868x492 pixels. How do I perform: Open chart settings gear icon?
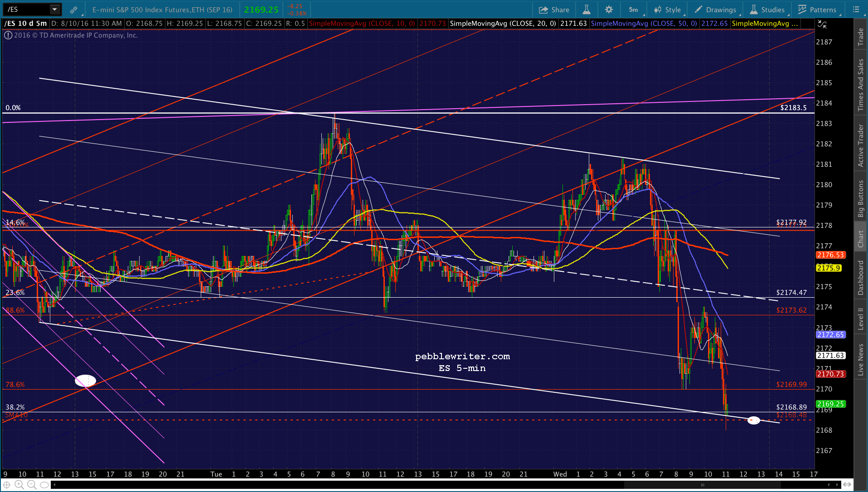point(609,10)
